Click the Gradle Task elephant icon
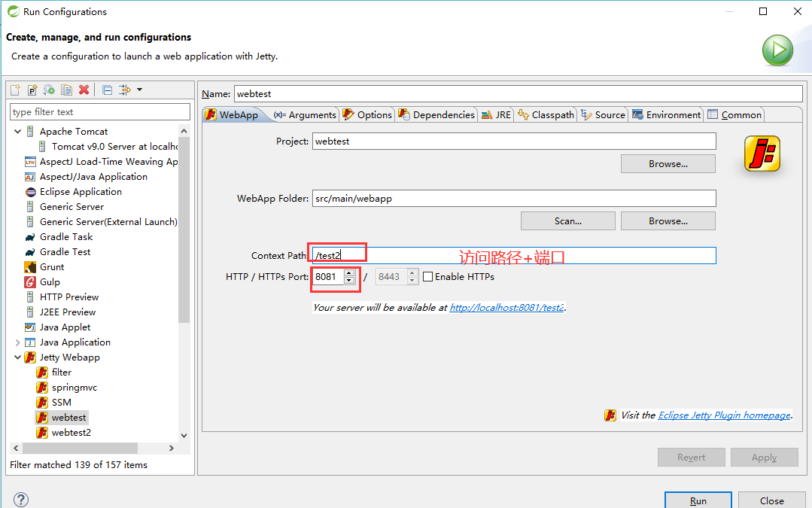Image resolution: width=812 pixels, height=508 pixels. coord(30,237)
